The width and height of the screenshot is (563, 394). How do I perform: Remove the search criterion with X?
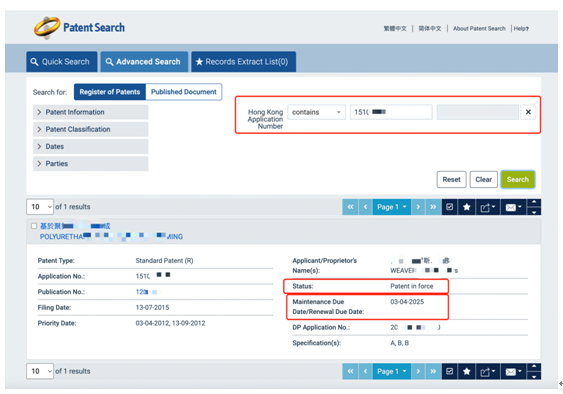528,112
